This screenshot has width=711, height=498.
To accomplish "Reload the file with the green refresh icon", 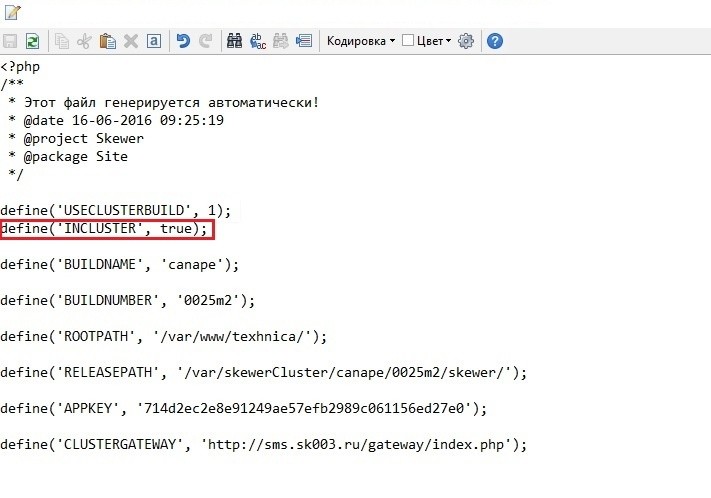I will pyautogui.click(x=33, y=41).
